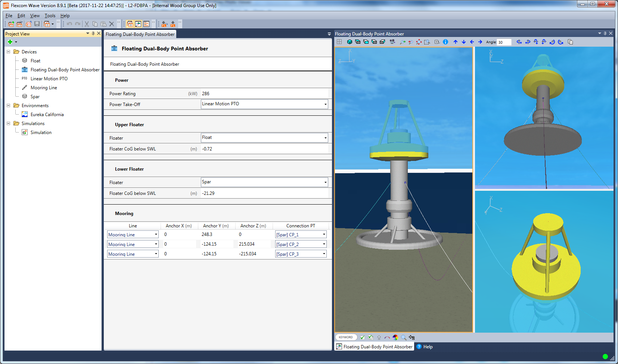Click the green plus add item icon
The height and width of the screenshot is (364, 618).
[x=10, y=42]
